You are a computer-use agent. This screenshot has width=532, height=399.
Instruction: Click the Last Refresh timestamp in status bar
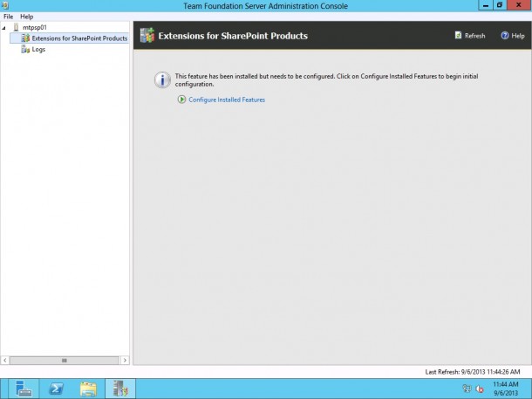click(473, 372)
